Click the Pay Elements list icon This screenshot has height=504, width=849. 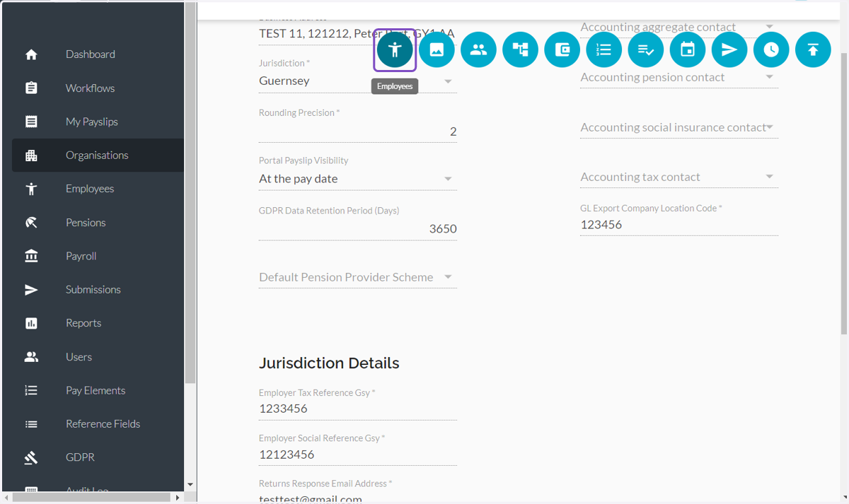(31, 390)
